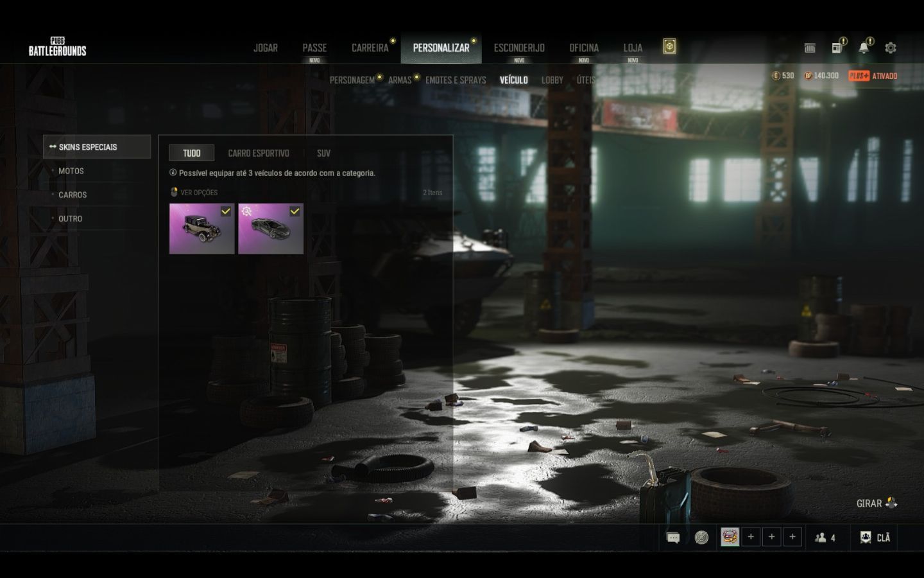The width and height of the screenshot is (924, 578).
Task: Click the PLUS+ ATIVADO badge
Action: (x=873, y=76)
